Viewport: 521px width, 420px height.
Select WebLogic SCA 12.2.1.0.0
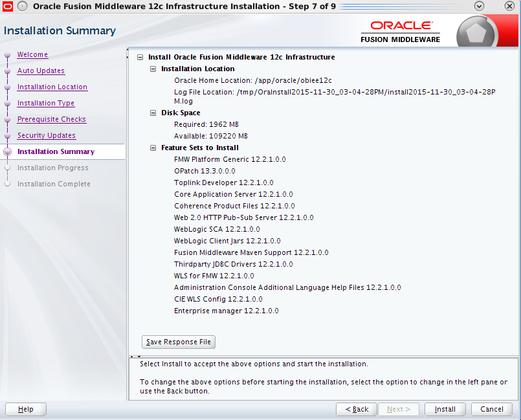pyautogui.click(x=217, y=229)
